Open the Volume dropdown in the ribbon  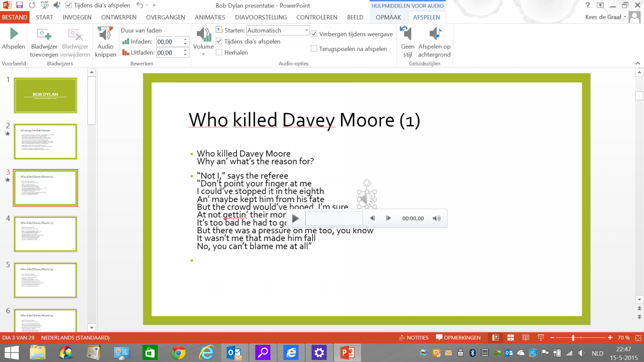pyautogui.click(x=203, y=42)
